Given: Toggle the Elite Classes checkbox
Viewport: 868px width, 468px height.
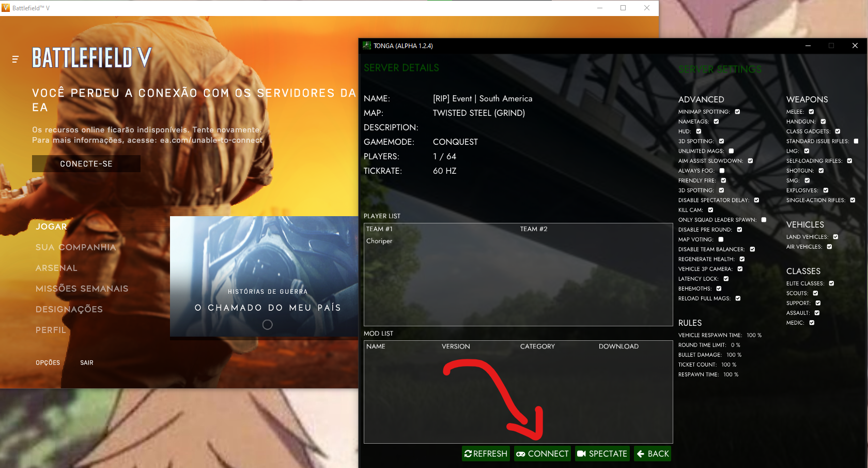Looking at the screenshot, I should point(831,283).
